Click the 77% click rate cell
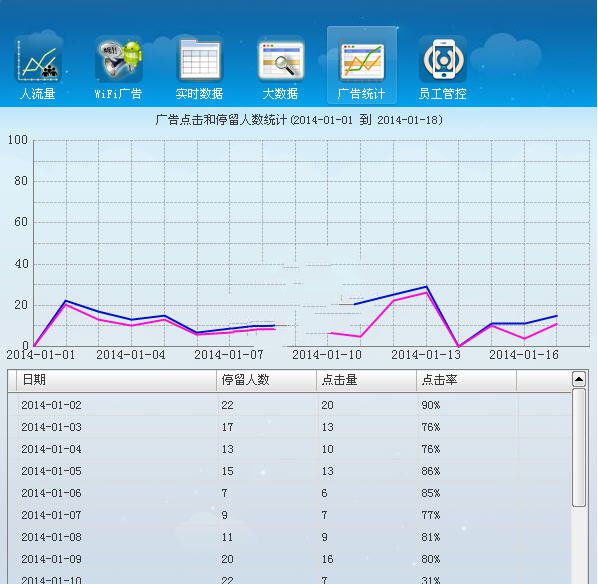 pos(431,515)
